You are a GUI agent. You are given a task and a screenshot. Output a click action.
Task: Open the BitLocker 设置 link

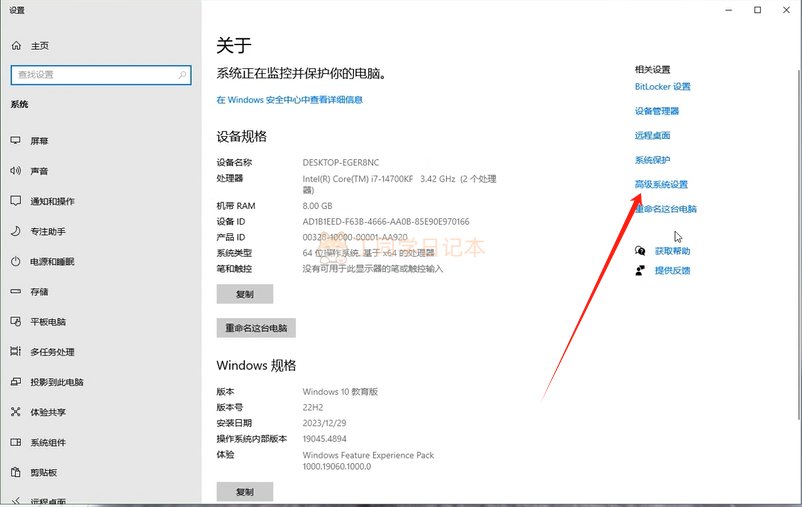click(662, 86)
